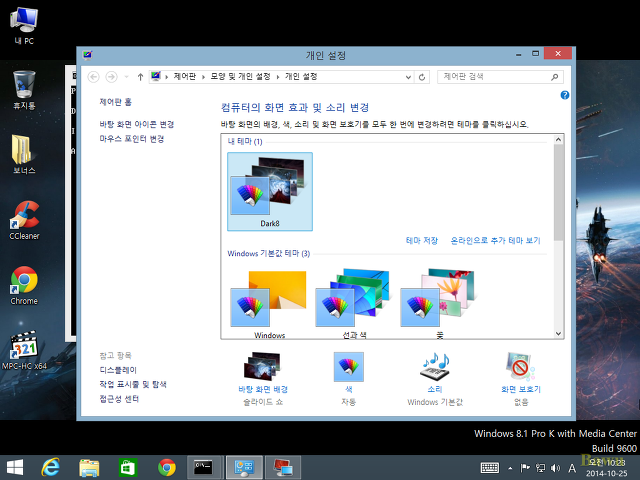The image size is (640, 480).
Task: Click 온라인으로 추가 테마 보기 link
Action: click(x=495, y=240)
